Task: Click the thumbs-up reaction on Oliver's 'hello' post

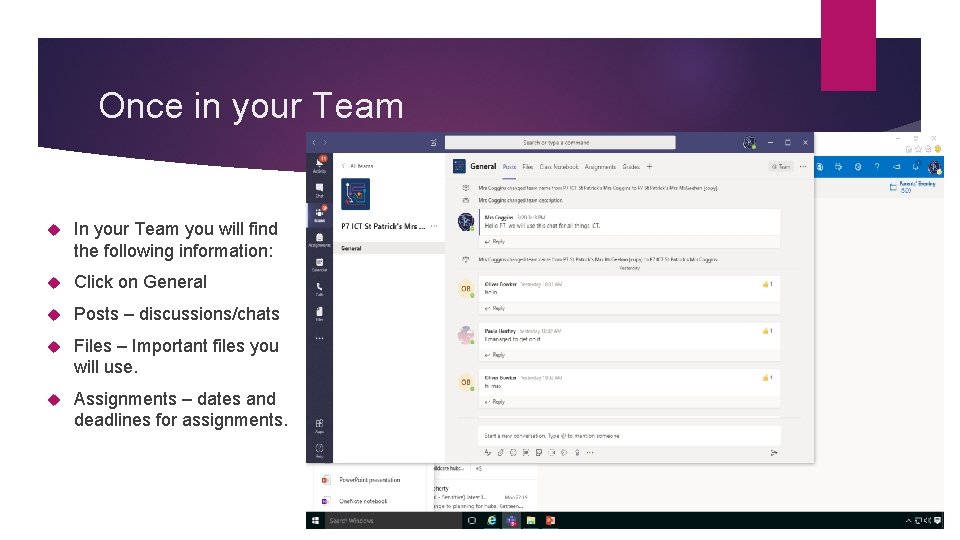Action: pos(767,284)
